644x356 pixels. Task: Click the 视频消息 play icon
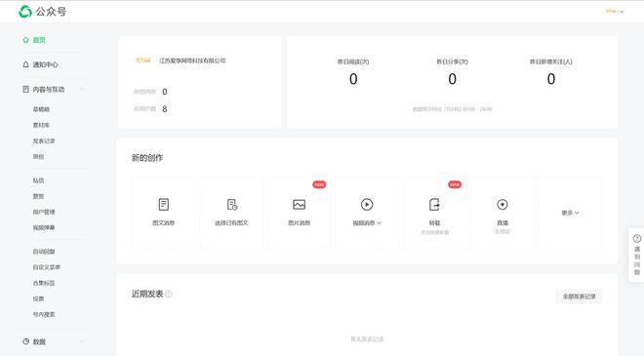coord(367,205)
